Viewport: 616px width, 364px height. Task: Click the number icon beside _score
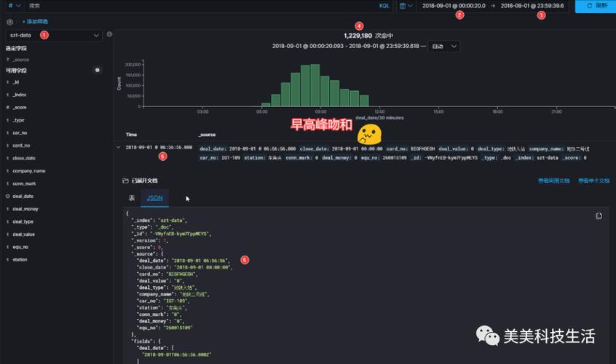tap(7, 107)
